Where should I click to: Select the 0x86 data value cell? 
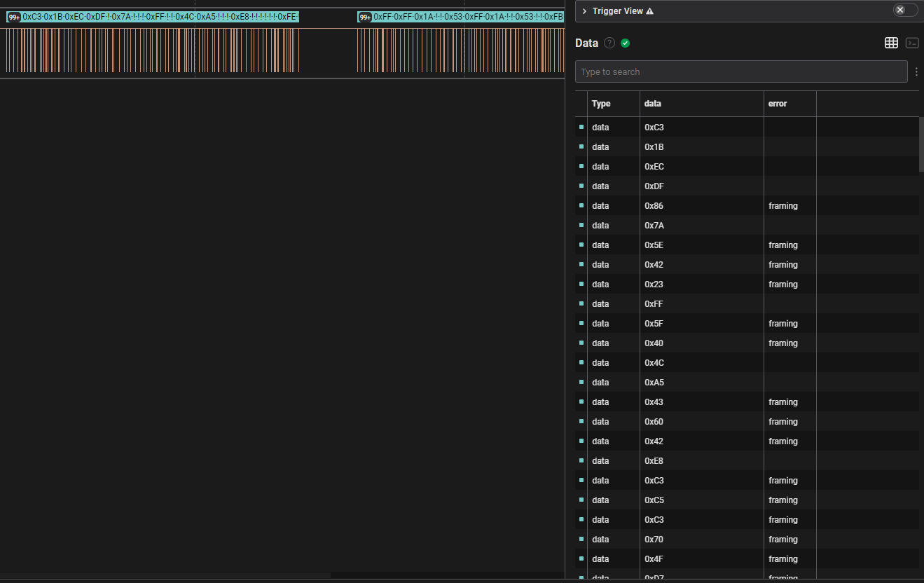(x=702, y=205)
